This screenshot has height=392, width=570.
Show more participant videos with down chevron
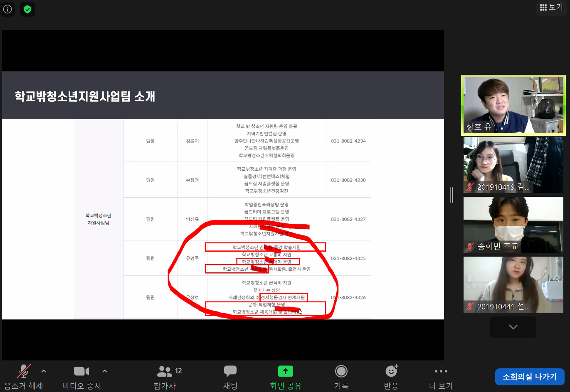coord(513,327)
